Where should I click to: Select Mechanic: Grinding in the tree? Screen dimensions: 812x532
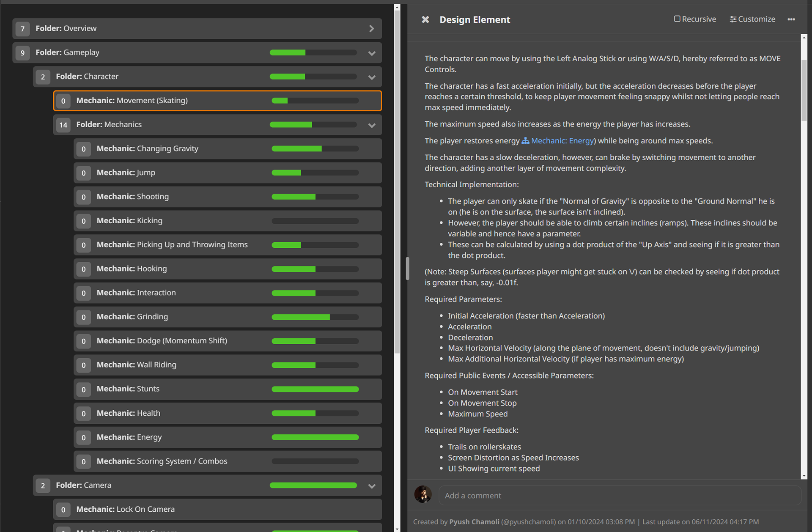(132, 317)
